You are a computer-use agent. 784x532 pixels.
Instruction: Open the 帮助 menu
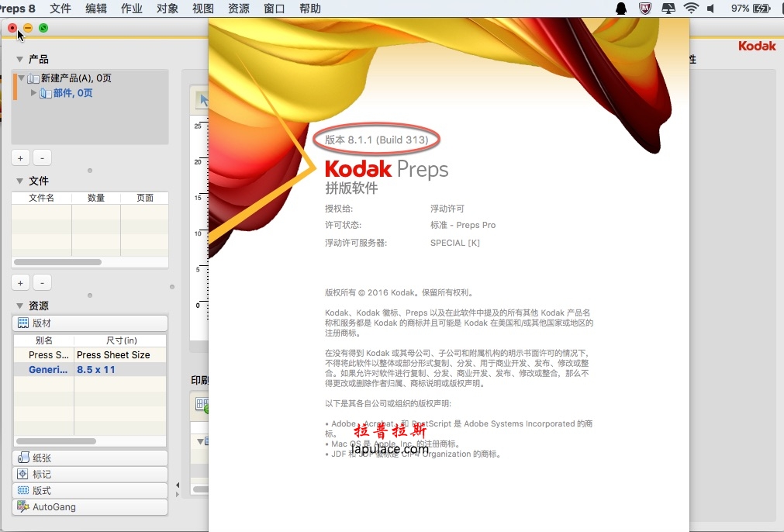point(310,9)
